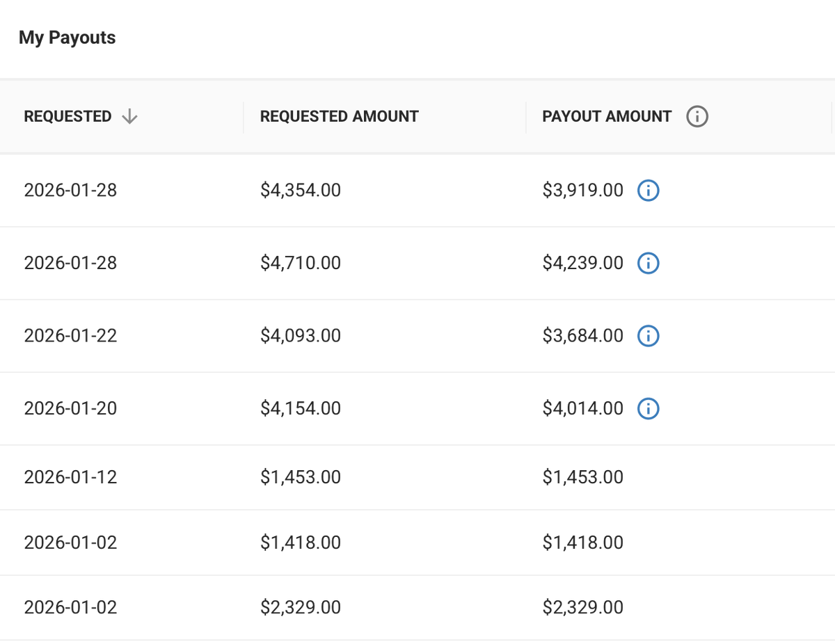The image size is (835, 644).
Task: Click the PAYOUT AMOUNT column header text
Action: coord(607,117)
